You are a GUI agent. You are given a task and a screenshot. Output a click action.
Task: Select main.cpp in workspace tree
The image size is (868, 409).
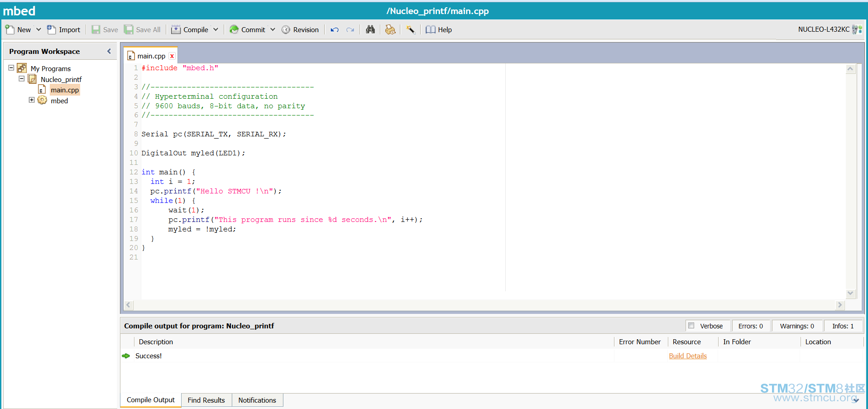[x=65, y=90]
